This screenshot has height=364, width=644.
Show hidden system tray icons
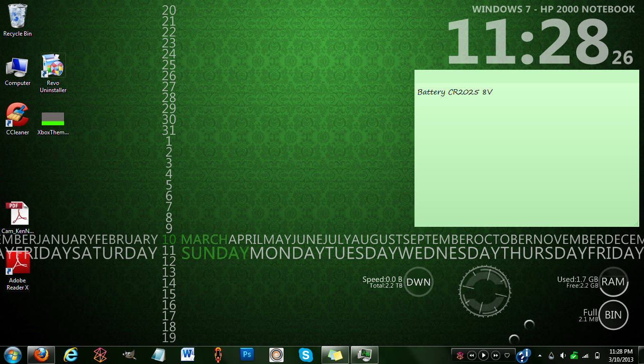pyautogui.click(x=540, y=355)
